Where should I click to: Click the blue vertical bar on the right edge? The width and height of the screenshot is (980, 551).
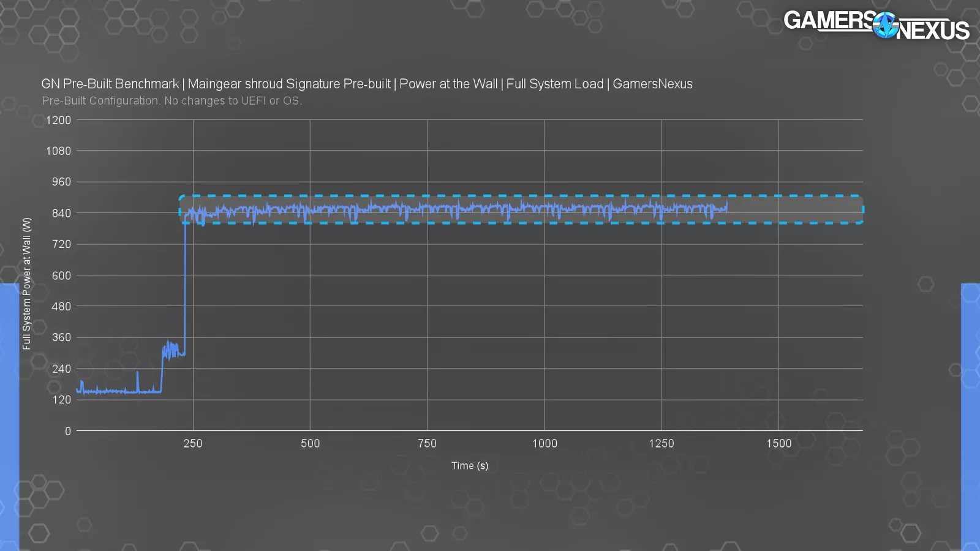970,416
